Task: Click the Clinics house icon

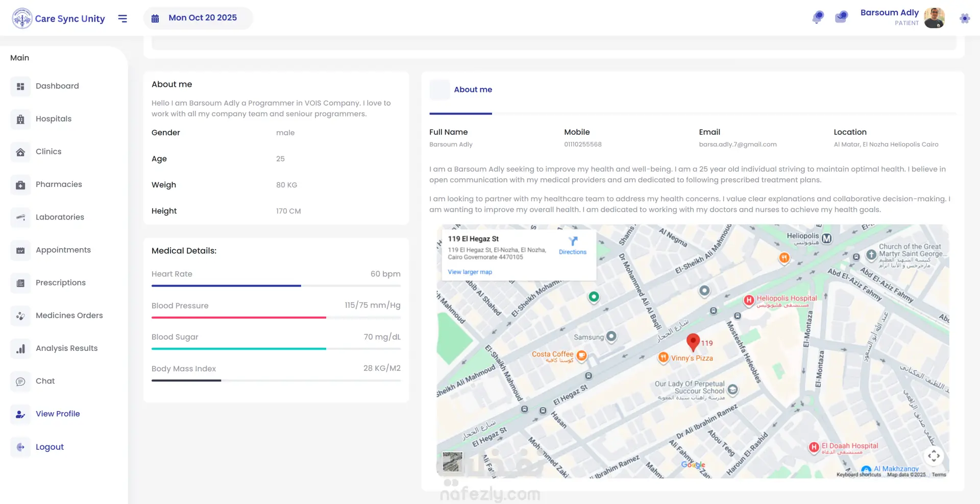Action: 20,152
